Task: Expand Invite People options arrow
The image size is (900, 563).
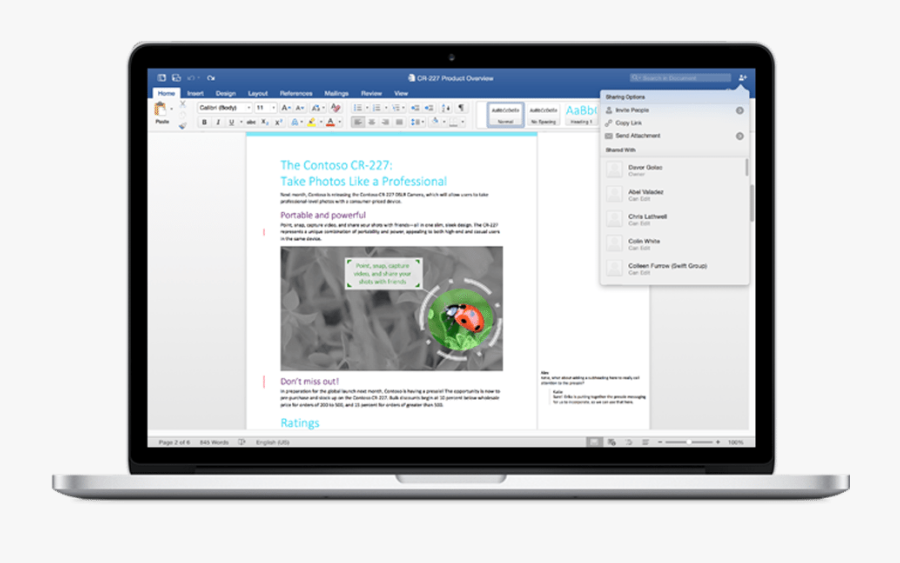Action: tap(739, 110)
